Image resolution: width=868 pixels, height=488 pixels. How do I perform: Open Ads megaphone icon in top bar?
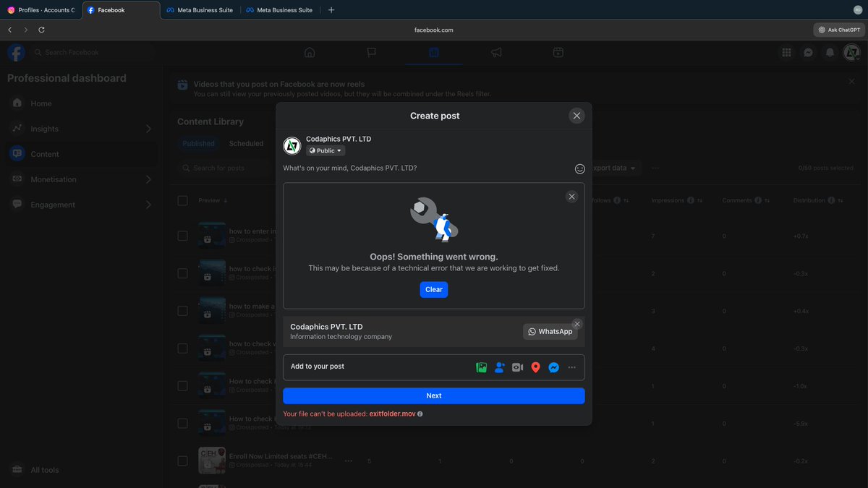tap(496, 52)
